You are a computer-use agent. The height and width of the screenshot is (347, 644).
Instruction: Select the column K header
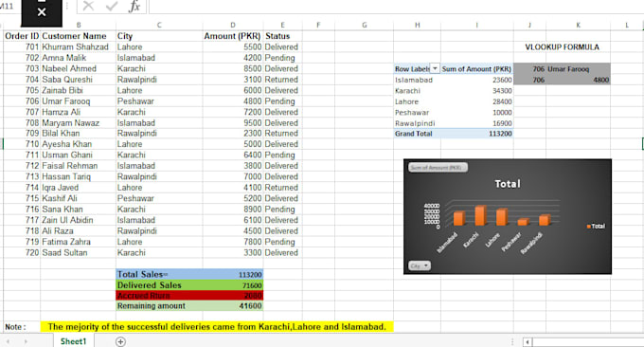pyautogui.click(x=578, y=25)
